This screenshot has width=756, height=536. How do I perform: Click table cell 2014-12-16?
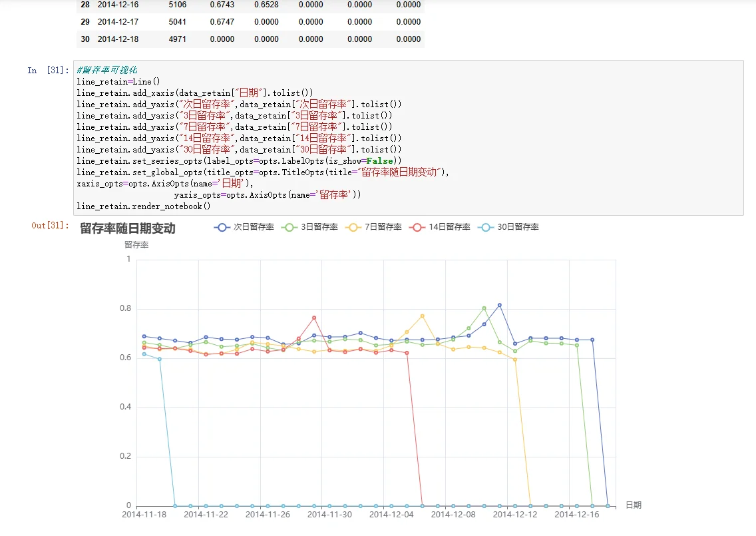pyautogui.click(x=118, y=5)
